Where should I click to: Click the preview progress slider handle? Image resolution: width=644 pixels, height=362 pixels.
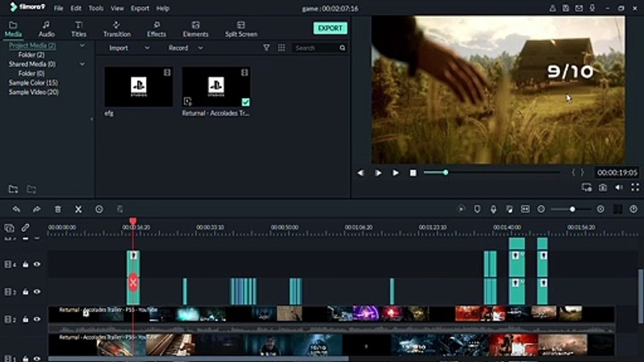tap(445, 172)
